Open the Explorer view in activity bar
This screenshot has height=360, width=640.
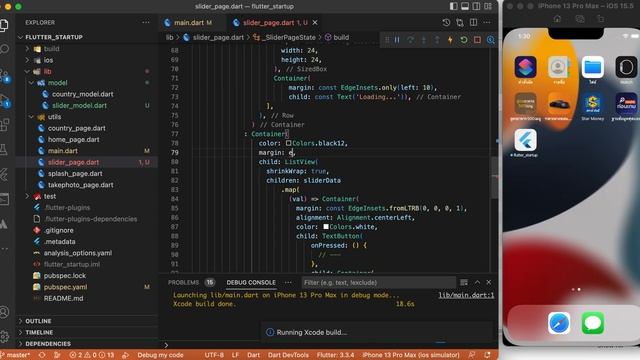pyautogui.click(x=4, y=25)
